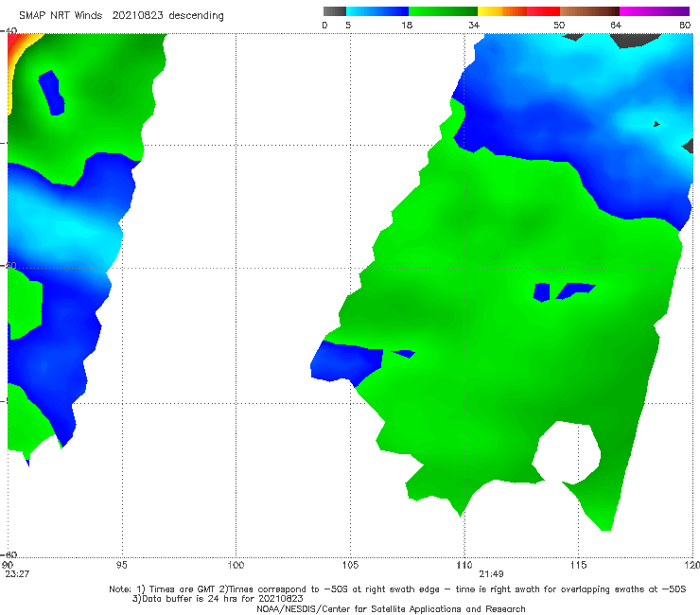Viewport: 700px width, 615px height.
Task: Click the 'NOAA/NESDIS/Center for Satellite Applications' credit
Action: click(x=391, y=609)
